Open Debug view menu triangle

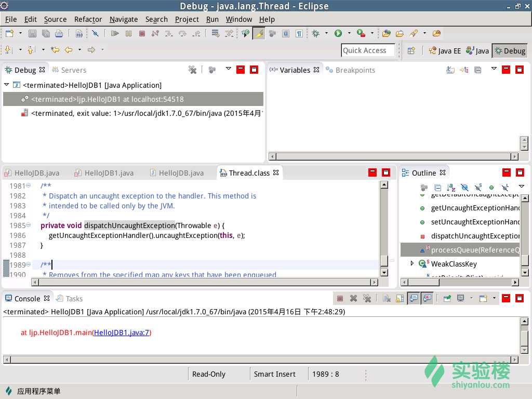click(x=229, y=69)
